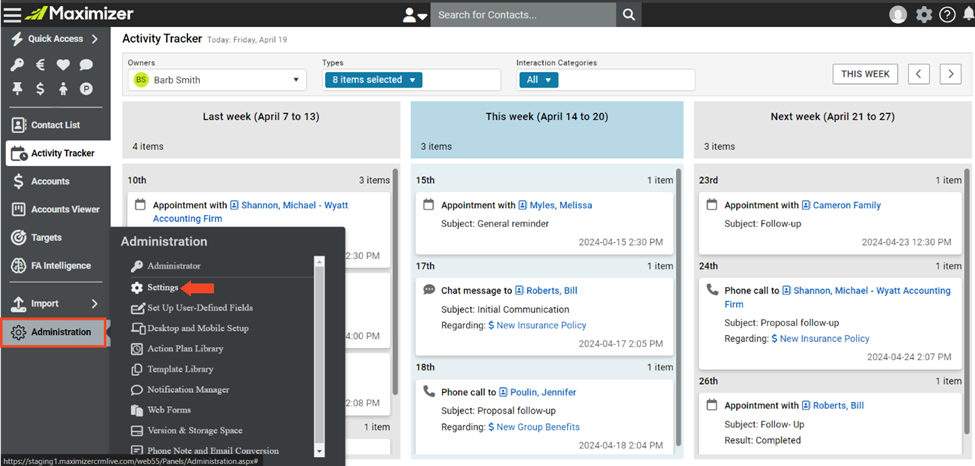975x466 pixels.
Task: Open the Owners dropdown for Barb Smith
Action: coord(218,80)
